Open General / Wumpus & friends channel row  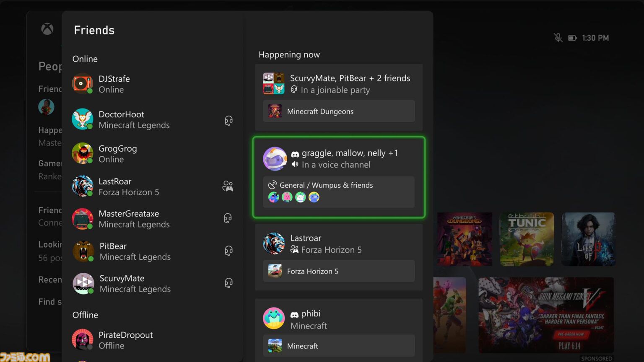(x=339, y=192)
